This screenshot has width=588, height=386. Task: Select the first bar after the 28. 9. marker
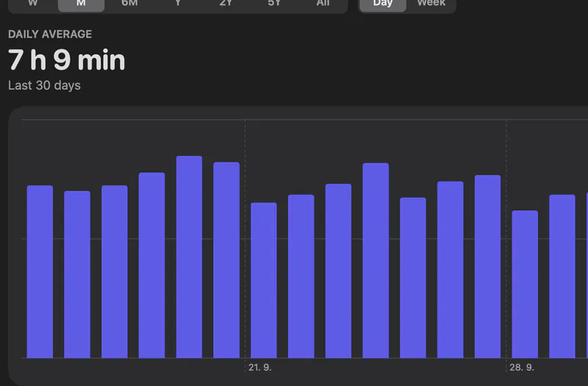coord(525,285)
